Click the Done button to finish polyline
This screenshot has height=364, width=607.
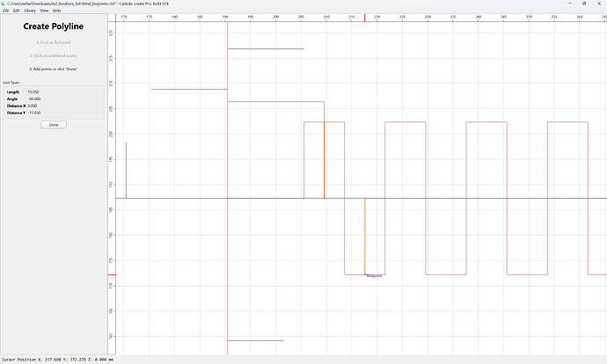coord(54,125)
